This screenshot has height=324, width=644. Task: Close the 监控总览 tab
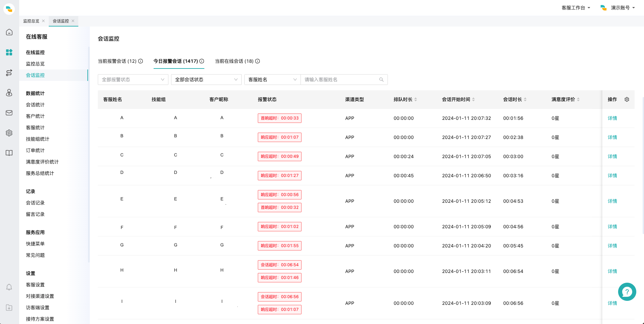[43, 21]
